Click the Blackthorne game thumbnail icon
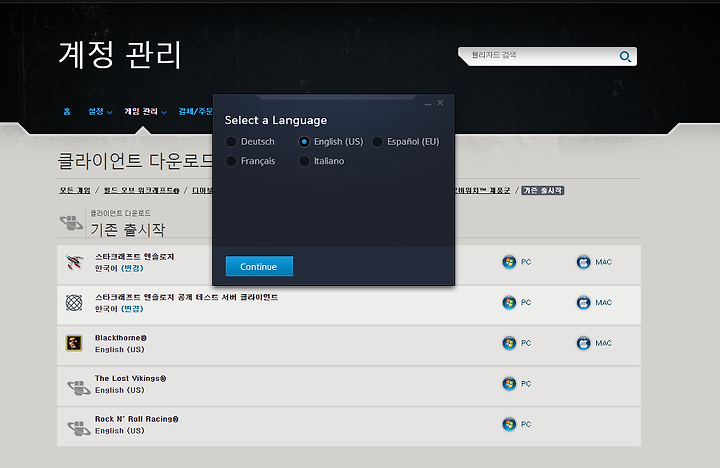 pyautogui.click(x=74, y=343)
